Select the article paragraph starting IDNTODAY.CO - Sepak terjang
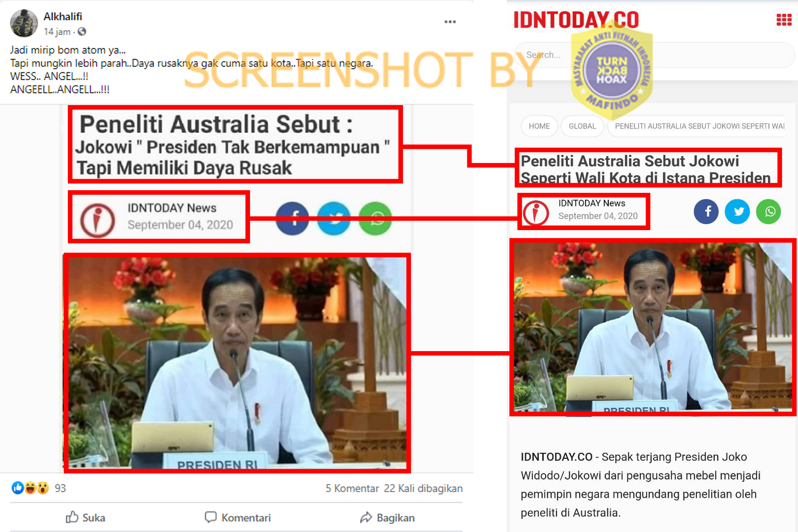 click(641, 485)
